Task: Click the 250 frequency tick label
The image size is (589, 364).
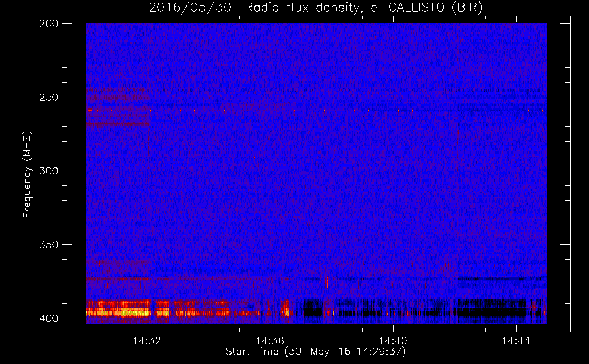Action: tap(48, 97)
